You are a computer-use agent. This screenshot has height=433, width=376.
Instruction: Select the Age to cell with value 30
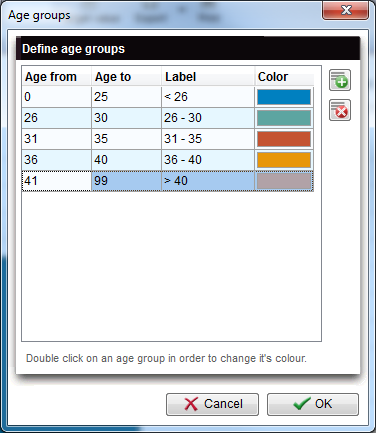(x=126, y=118)
